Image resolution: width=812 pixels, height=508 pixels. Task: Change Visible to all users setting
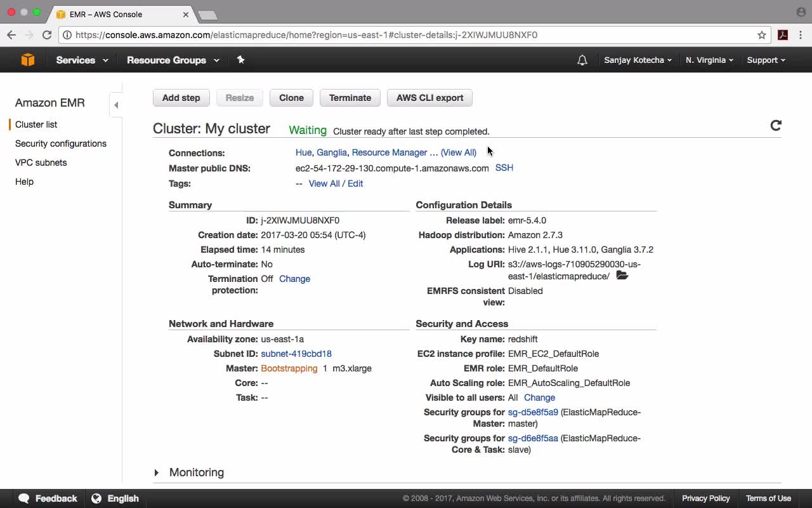tap(539, 398)
